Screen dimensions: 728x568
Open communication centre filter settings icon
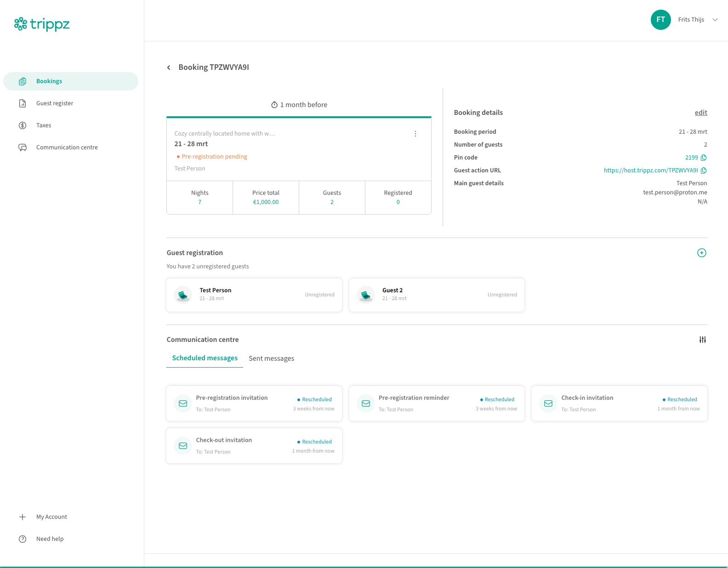point(702,340)
